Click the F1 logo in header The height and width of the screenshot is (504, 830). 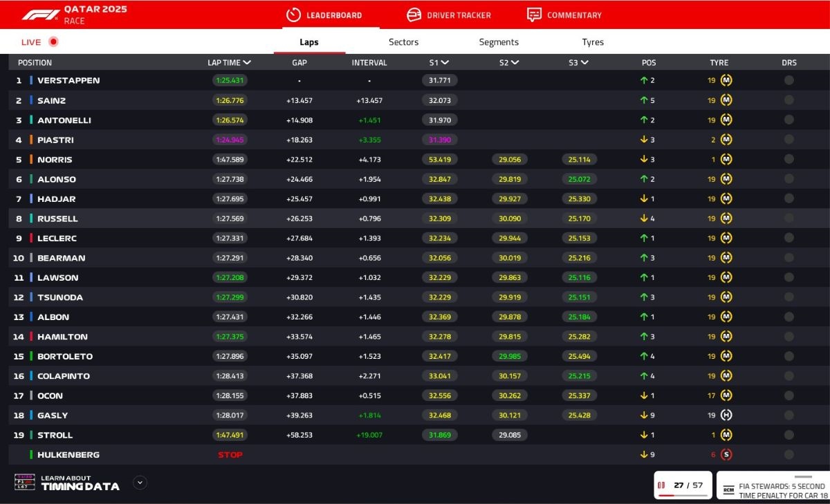tap(40, 15)
